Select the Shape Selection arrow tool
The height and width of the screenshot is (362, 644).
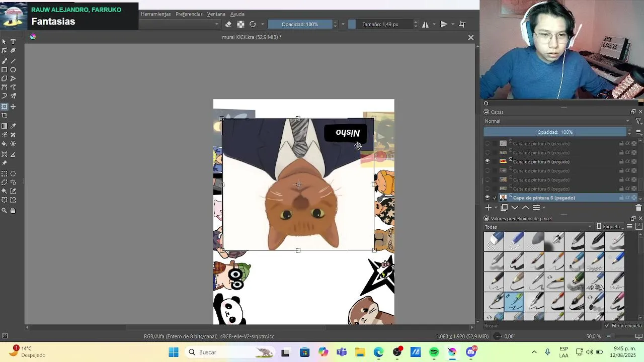click(x=5, y=42)
